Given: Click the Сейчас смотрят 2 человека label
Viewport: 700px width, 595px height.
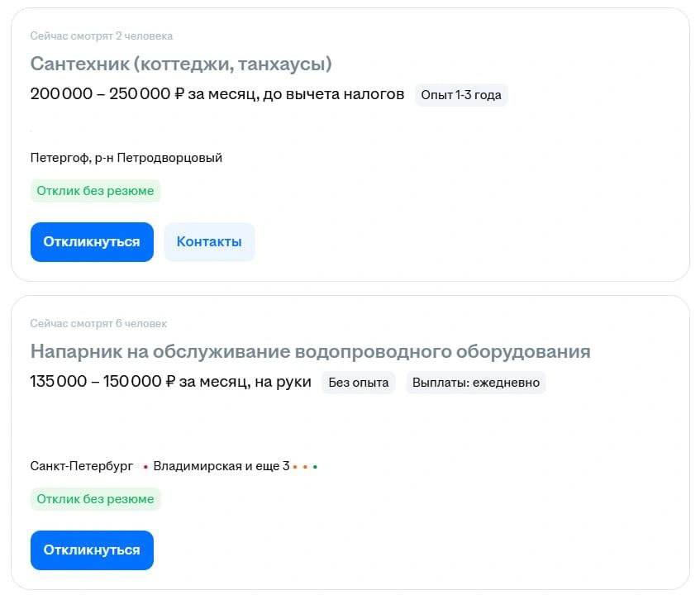Looking at the screenshot, I should (x=102, y=36).
